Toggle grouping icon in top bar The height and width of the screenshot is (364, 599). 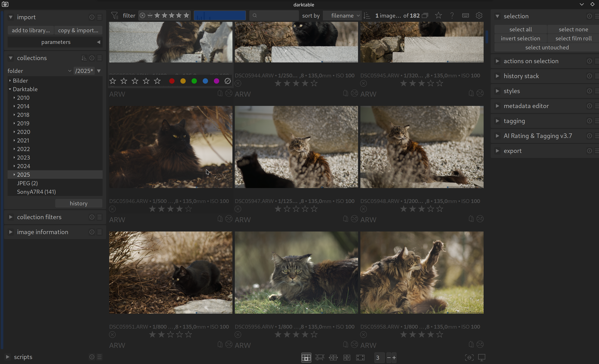425,16
